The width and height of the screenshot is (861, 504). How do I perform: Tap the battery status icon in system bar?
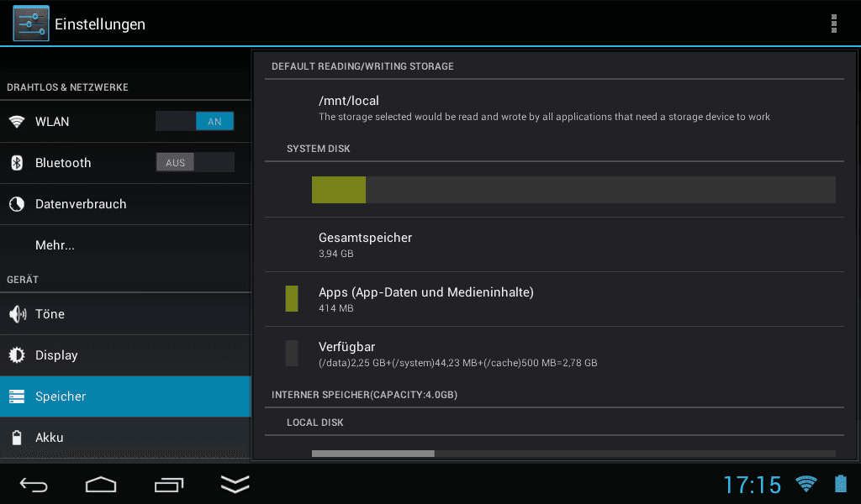pos(841,484)
